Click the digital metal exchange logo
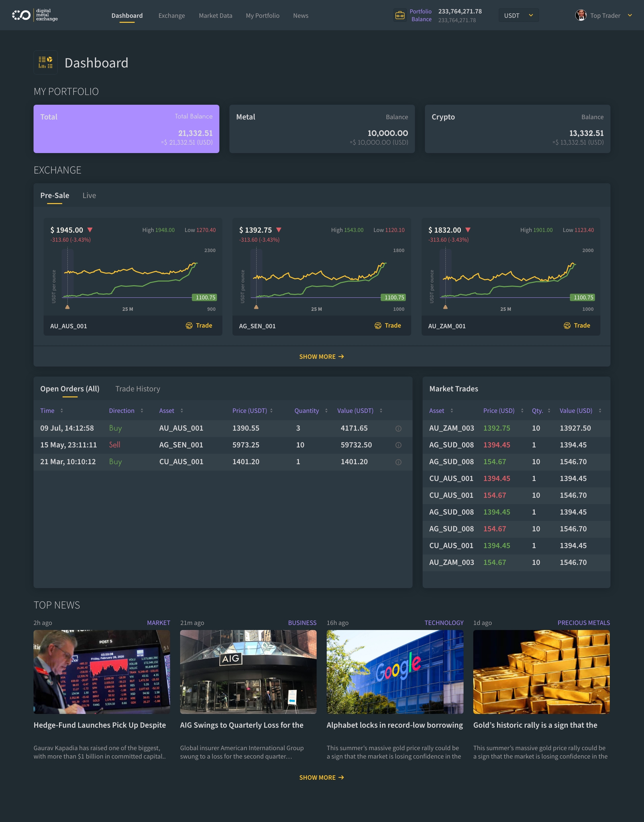Image resolution: width=644 pixels, height=822 pixels. point(35,15)
